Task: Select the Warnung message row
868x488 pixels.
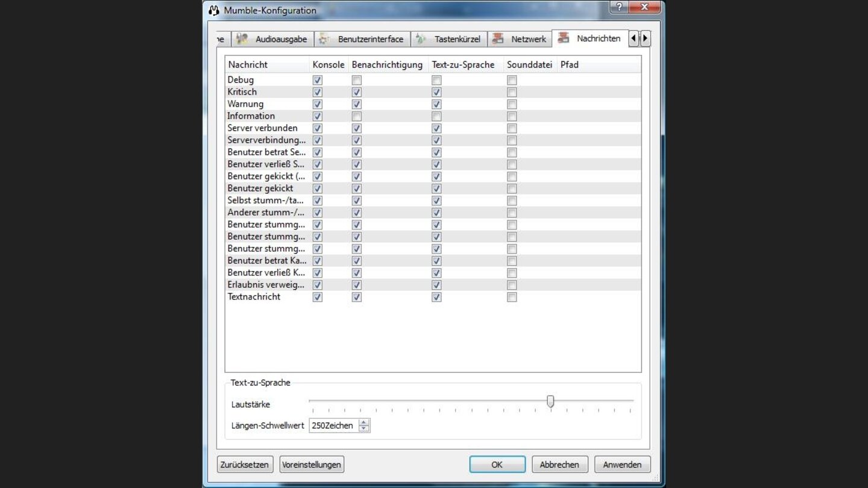Action: 433,104
